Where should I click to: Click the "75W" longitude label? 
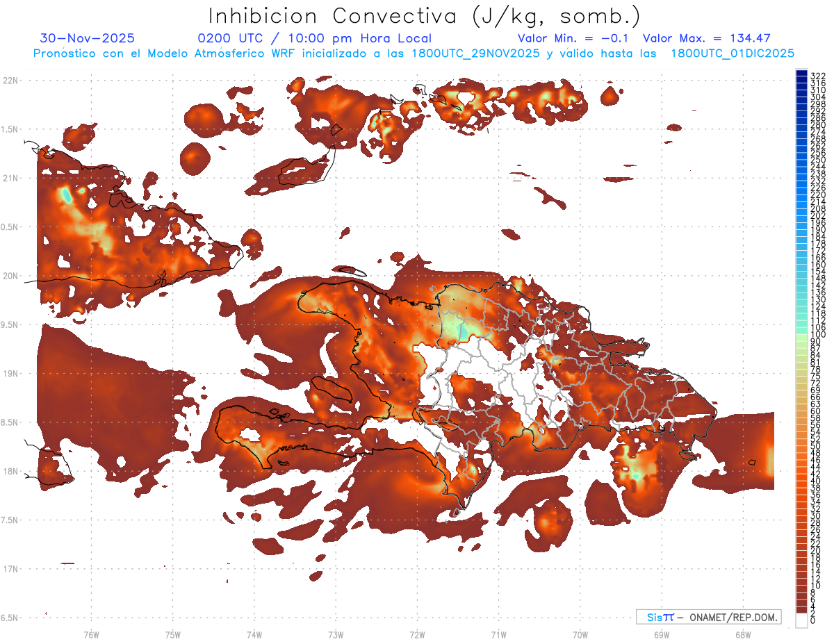173,634
